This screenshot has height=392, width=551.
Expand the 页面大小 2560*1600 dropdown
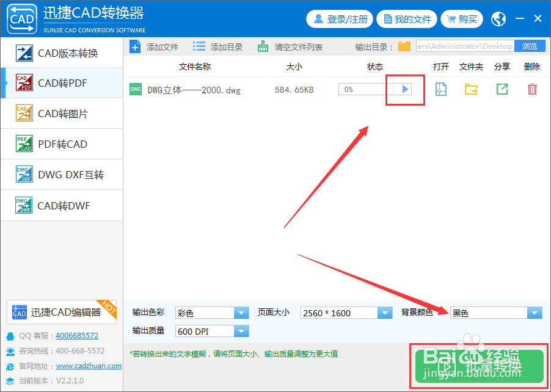[385, 312]
